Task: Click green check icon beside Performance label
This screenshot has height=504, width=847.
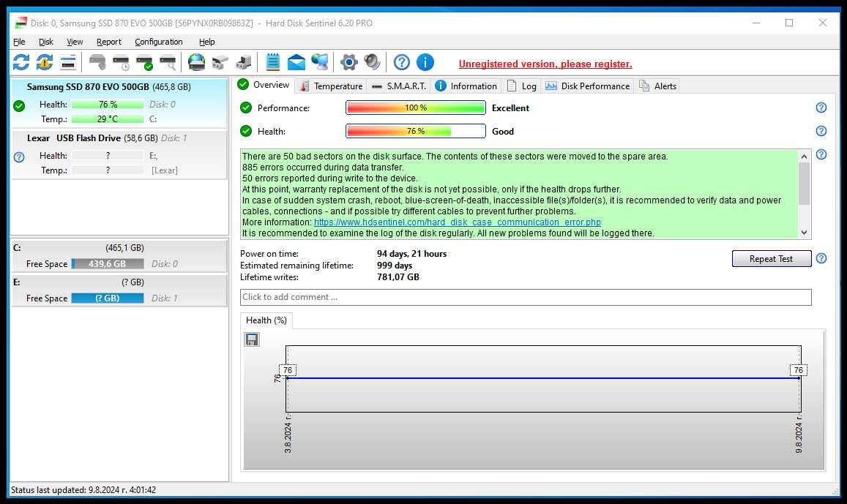Action: [246, 108]
